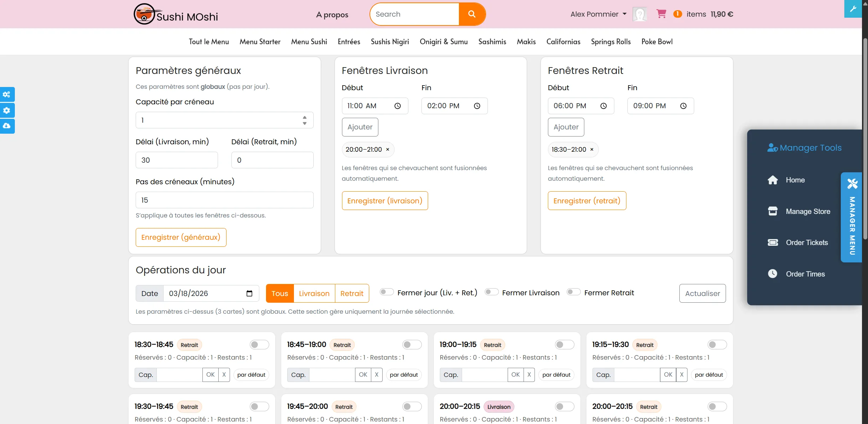The image size is (868, 424).
Task: Toggle the Fermer Livraison switch
Action: click(491, 292)
